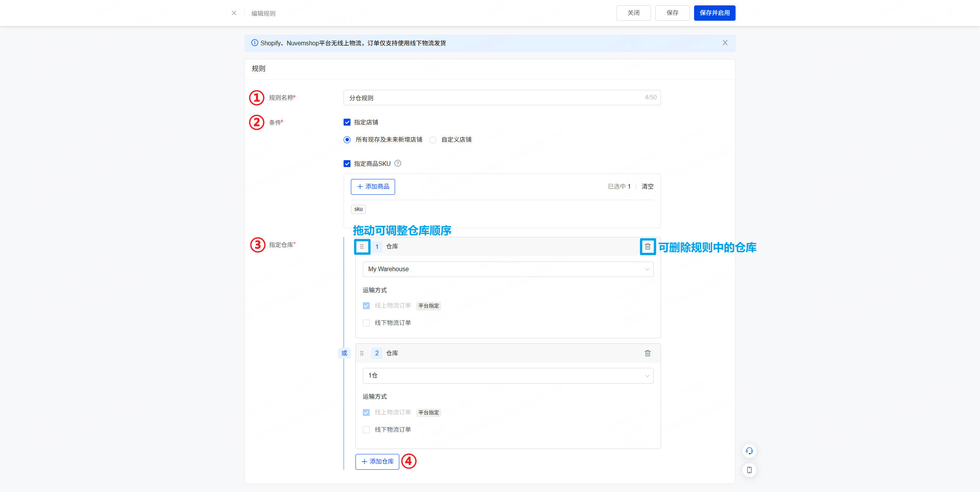Click the mobile phone floating icon
980x492 pixels.
pyautogui.click(x=749, y=470)
